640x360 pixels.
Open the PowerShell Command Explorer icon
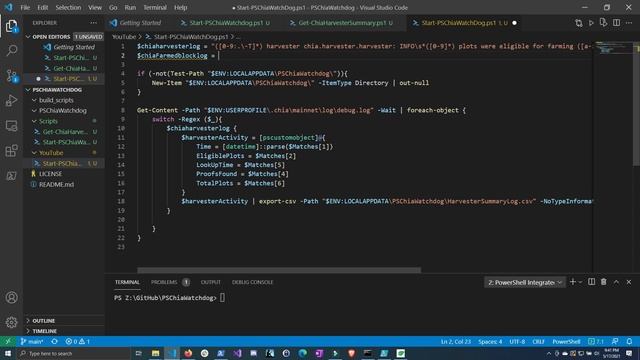(11, 176)
